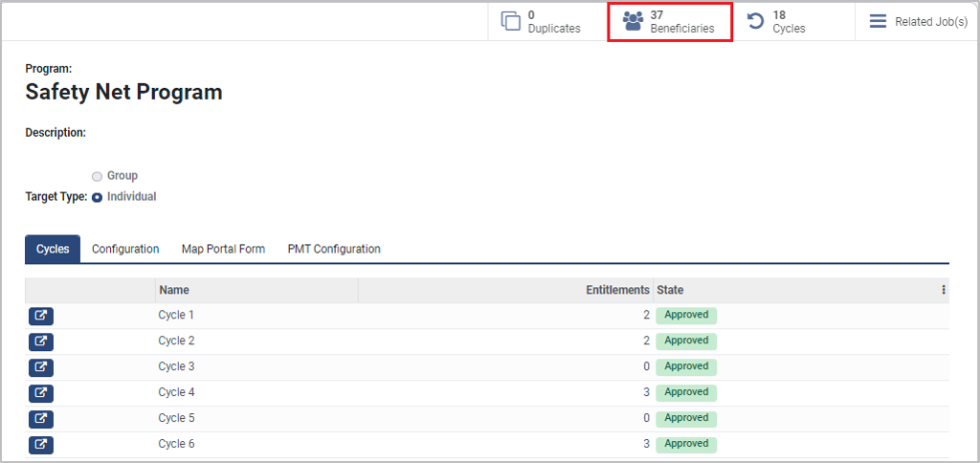Switch to the Map Portal Form tab

[223, 249]
